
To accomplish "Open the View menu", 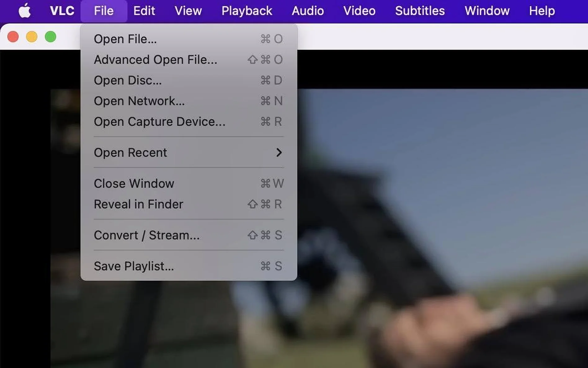I will 188,11.
